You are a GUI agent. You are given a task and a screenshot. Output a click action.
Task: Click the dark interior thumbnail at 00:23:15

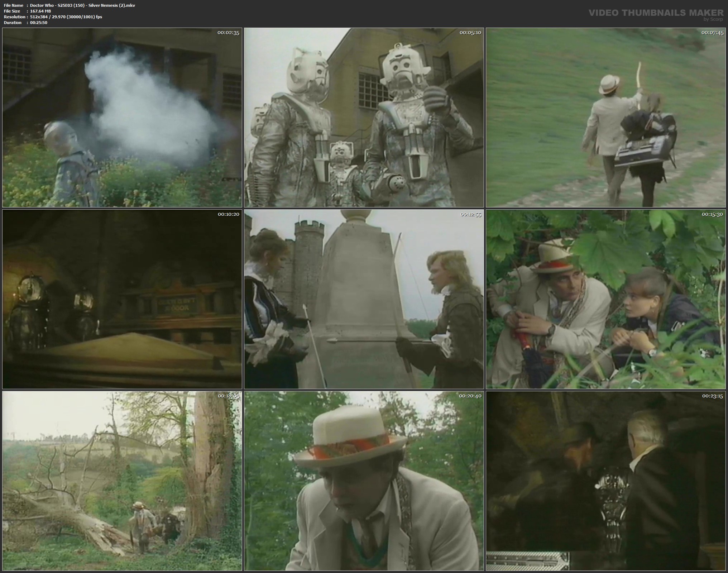pos(605,481)
